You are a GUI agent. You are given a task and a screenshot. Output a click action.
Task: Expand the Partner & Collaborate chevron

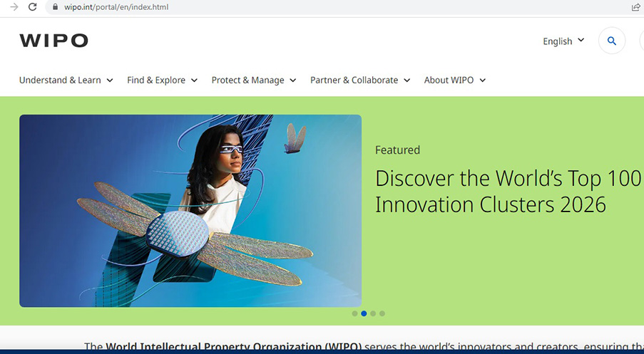tap(407, 80)
